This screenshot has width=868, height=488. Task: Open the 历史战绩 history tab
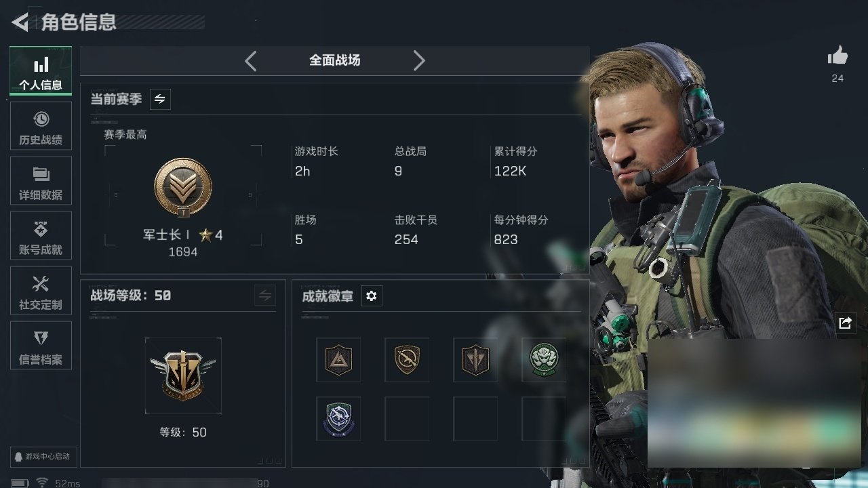pos(41,127)
